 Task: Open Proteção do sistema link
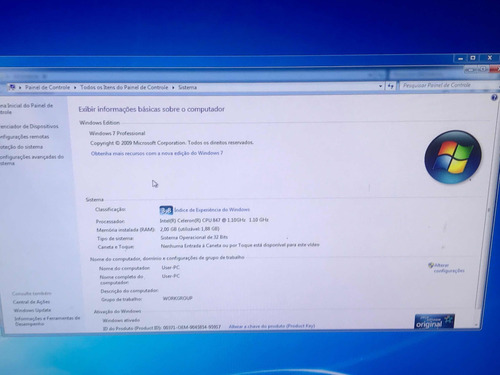pos(21,147)
